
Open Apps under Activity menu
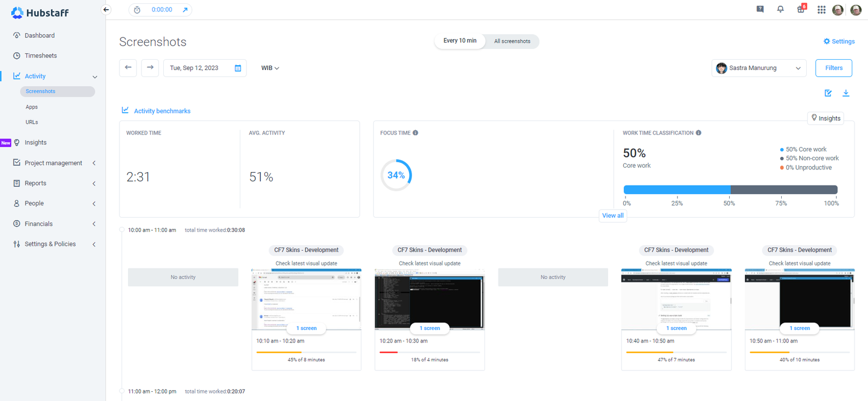[x=31, y=107]
